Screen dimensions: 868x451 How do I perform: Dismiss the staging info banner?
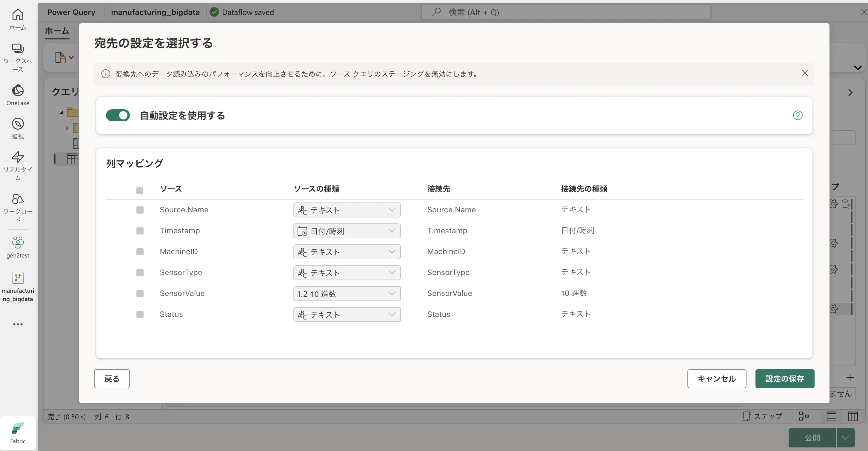tap(805, 73)
